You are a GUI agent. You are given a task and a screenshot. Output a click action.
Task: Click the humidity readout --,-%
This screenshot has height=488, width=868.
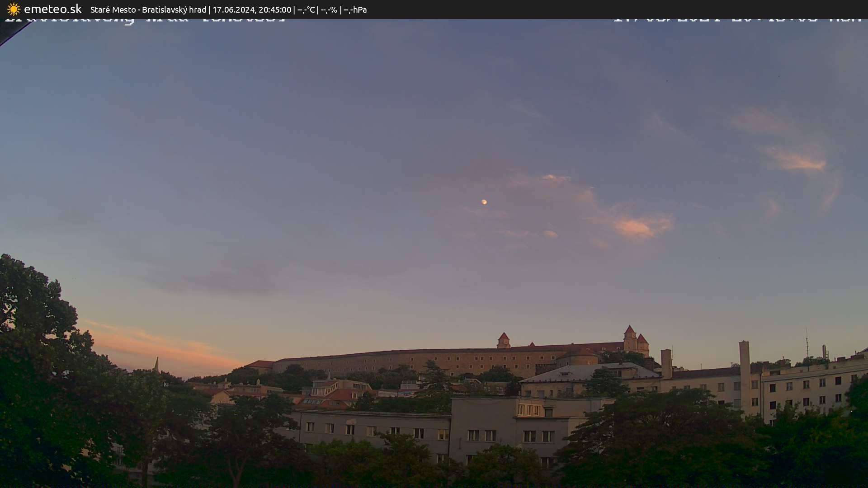pyautogui.click(x=330, y=9)
